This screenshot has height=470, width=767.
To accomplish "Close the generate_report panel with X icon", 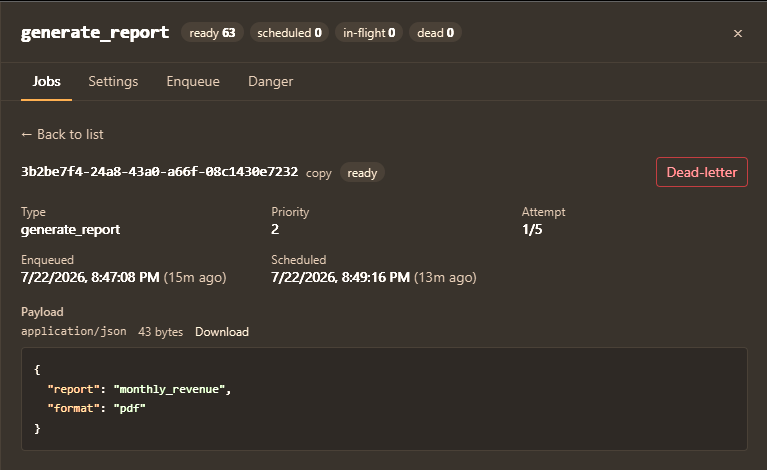I will pyautogui.click(x=738, y=33).
